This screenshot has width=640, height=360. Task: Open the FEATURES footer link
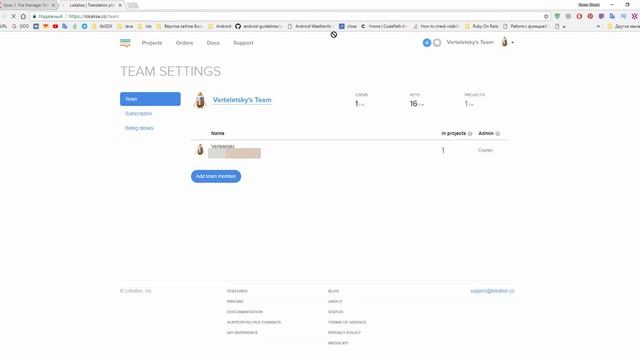point(237,291)
